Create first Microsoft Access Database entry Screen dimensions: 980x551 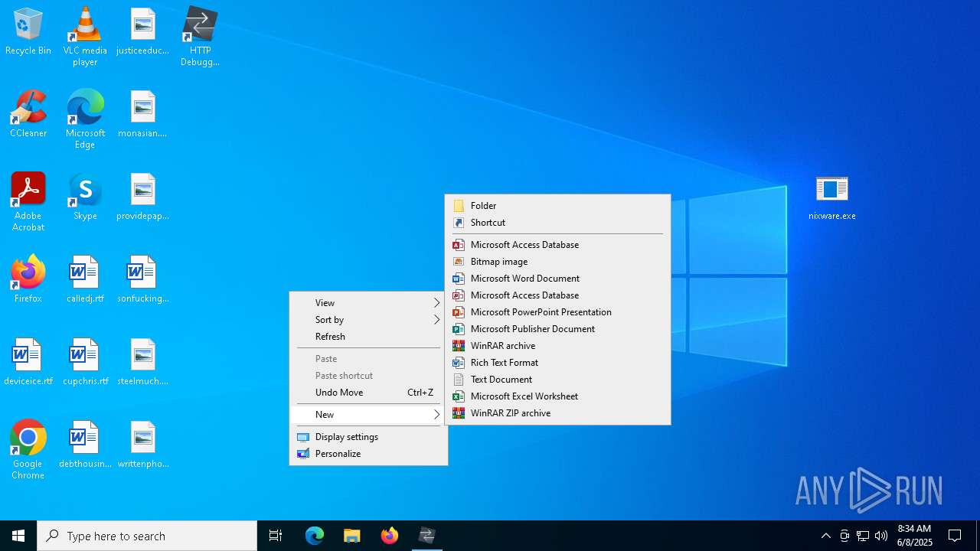tap(557, 245)
